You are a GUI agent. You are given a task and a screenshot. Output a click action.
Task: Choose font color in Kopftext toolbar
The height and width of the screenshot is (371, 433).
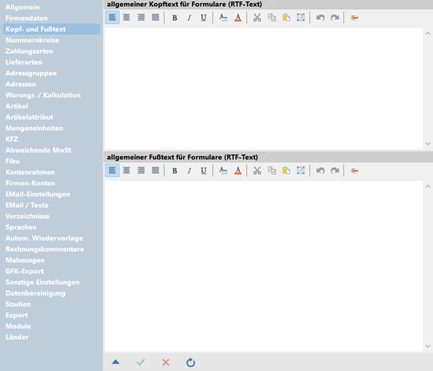[x=238, y=18]
